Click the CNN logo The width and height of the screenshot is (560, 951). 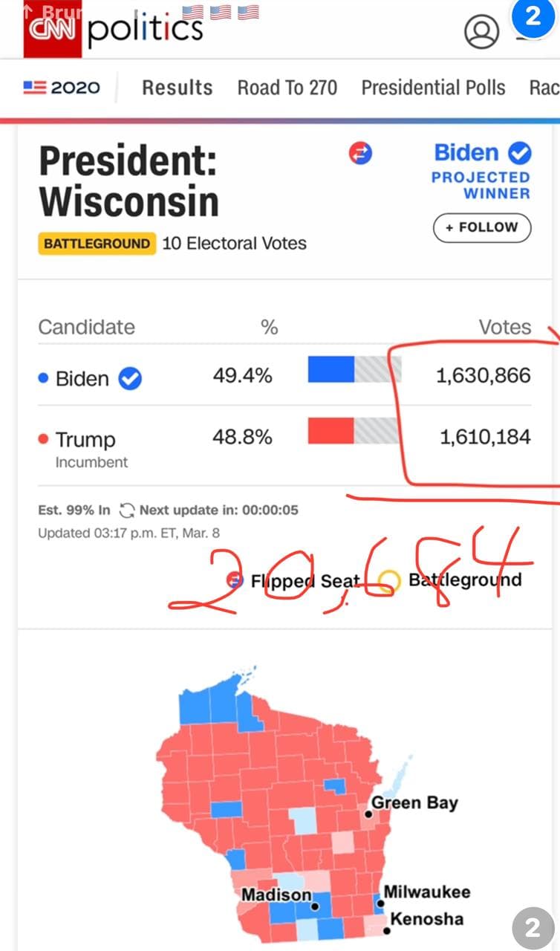point(53,29)
